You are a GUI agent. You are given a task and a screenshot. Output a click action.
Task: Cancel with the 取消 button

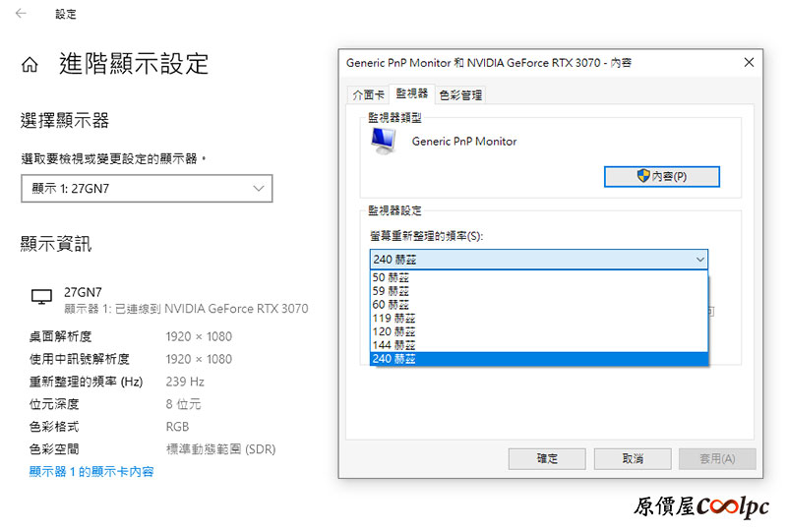click(x=633, y=458)
